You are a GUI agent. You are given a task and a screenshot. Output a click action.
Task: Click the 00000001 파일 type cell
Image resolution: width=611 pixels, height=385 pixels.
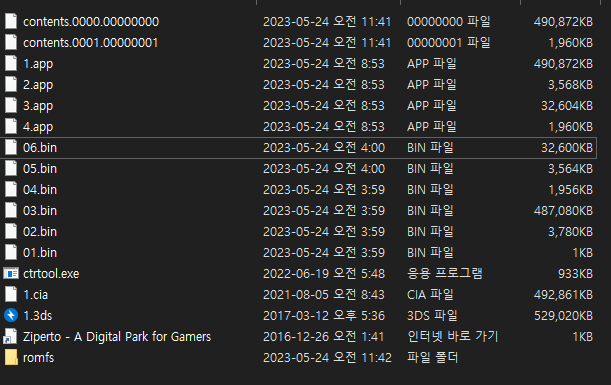click(449, 42)
